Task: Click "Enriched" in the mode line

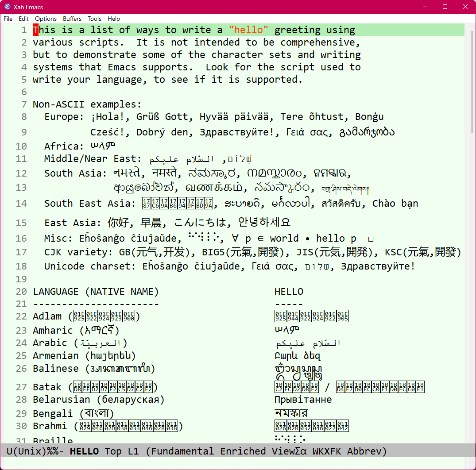Action: (243, 451)
